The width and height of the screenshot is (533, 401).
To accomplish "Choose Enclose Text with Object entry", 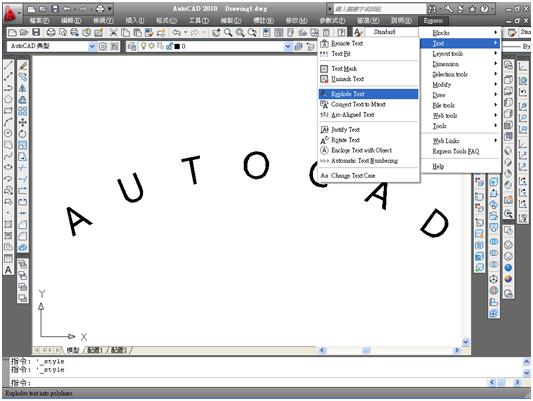I will click(x=368, y=150).
